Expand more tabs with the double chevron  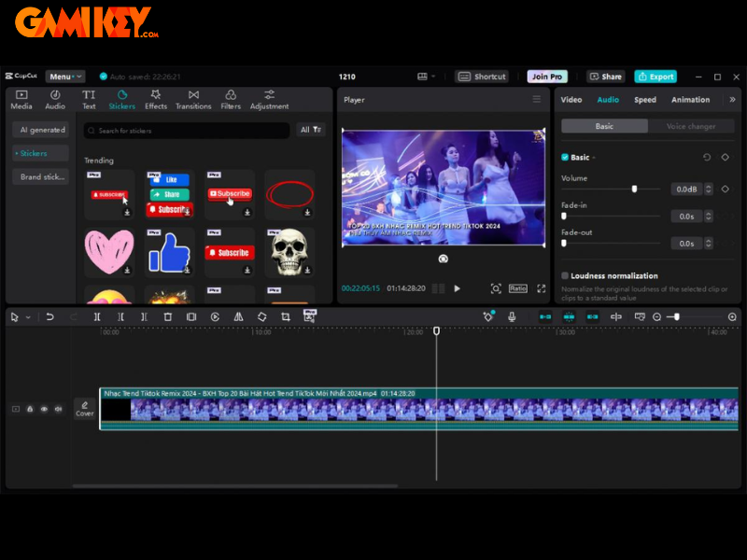coord(731,100)
